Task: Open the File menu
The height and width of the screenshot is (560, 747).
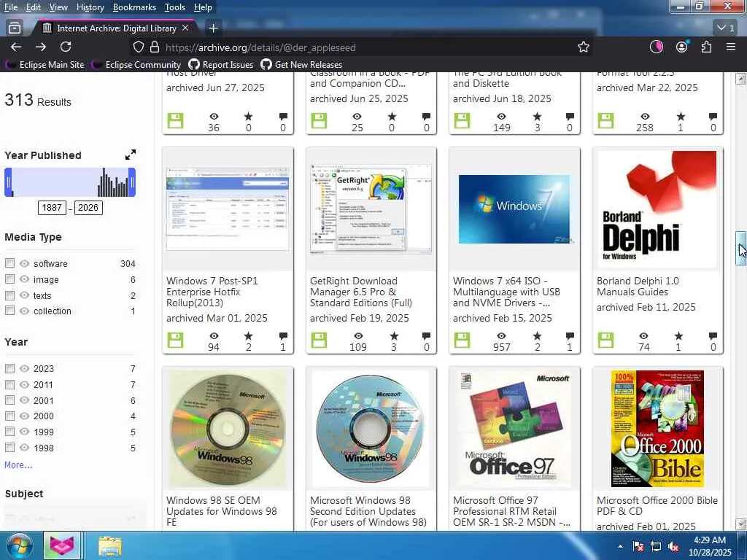Action: pyautogui.click(x=10, y=7)
